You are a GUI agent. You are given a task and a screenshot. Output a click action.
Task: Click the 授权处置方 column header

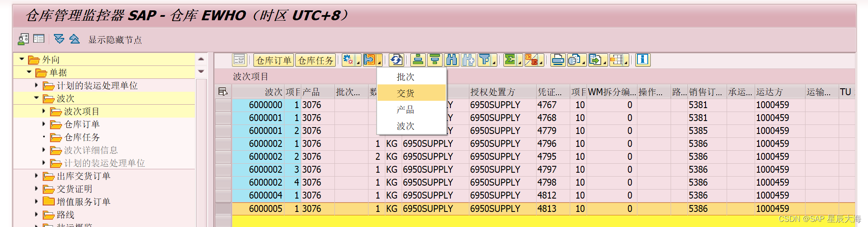502,92
